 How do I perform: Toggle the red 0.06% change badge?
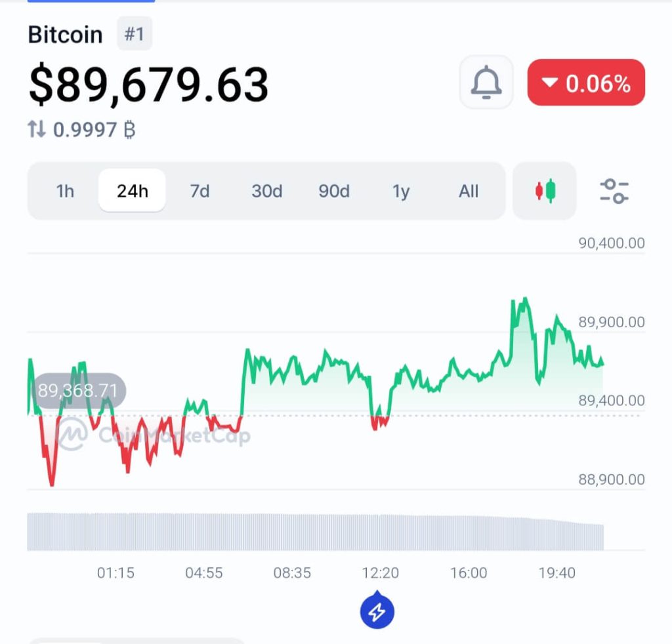[586, 82]
